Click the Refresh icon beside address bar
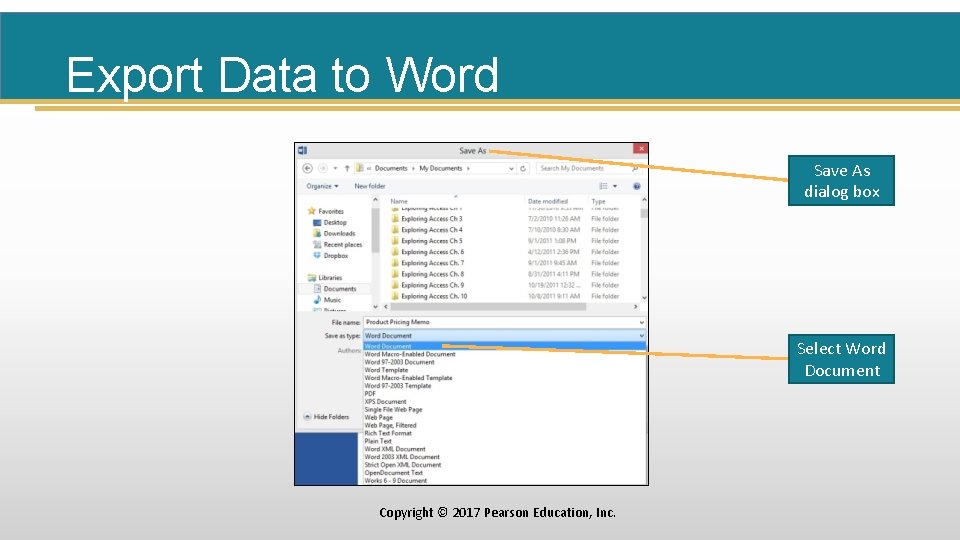The width and height of the screenshot is (960, 540). [x=523, y=168]
